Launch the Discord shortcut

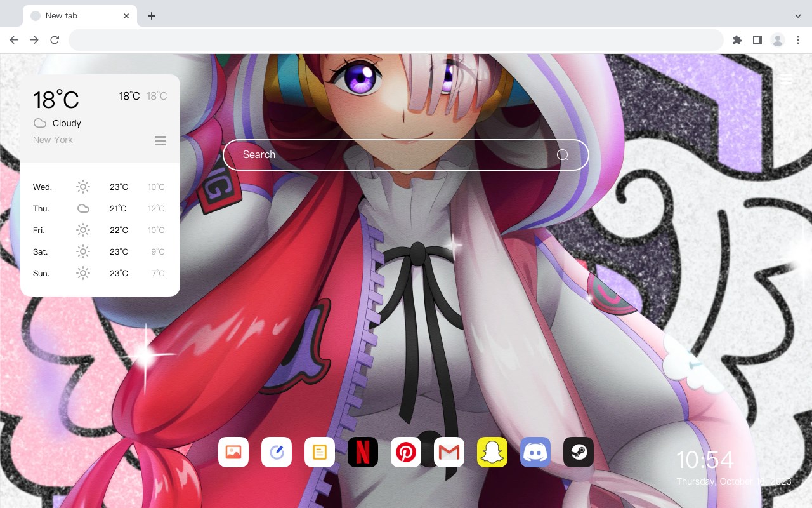click(x=535, y=452)
